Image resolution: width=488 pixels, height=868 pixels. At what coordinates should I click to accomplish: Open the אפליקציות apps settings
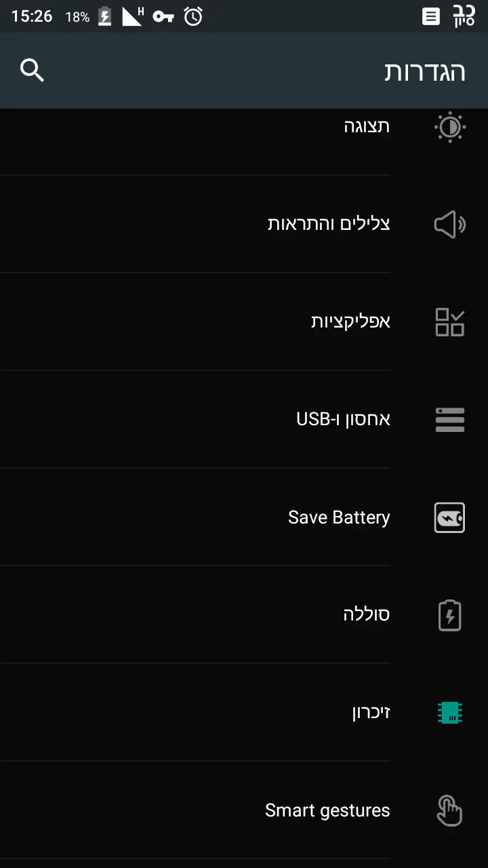tap(350, 322)
